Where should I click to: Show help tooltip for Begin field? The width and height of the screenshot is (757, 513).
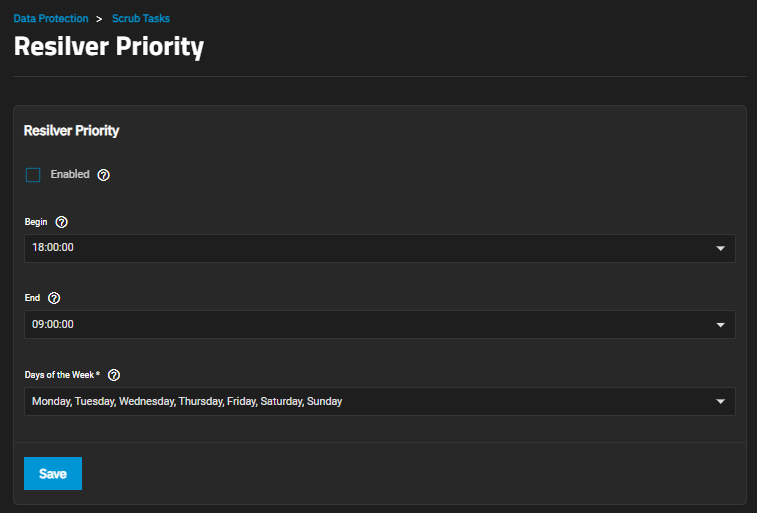click(x=62, y=222)
